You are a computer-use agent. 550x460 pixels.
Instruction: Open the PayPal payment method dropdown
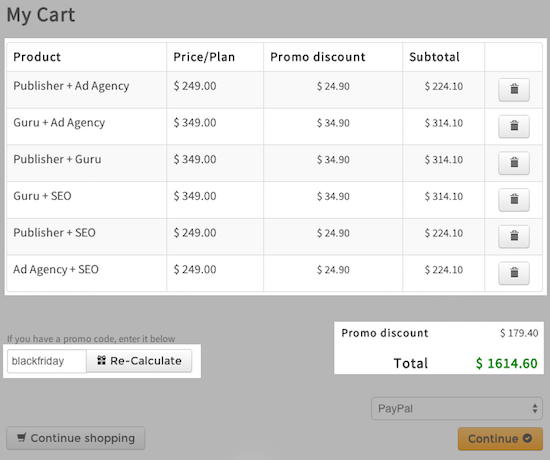click(457, 408)
